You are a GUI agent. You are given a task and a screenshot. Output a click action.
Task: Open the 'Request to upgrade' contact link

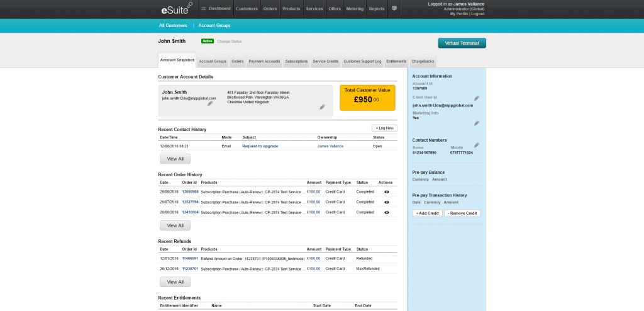[x=260, y=146]
